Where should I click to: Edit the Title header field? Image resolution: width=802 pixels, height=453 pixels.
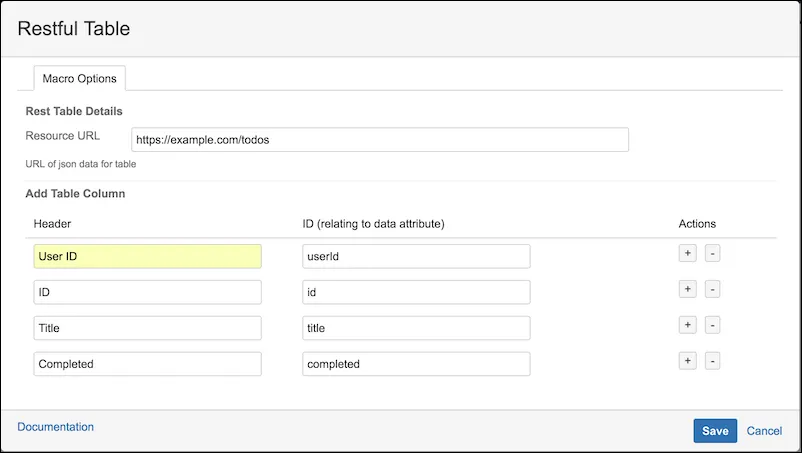click(x=147, y=328)
